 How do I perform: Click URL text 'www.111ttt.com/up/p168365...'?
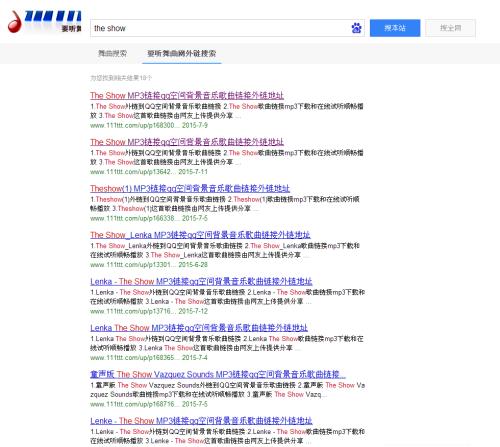tap(135, 358)
